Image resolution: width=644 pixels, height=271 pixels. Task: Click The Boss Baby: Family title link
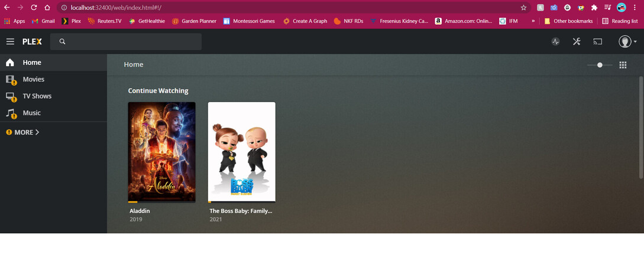tap(241, 211)
